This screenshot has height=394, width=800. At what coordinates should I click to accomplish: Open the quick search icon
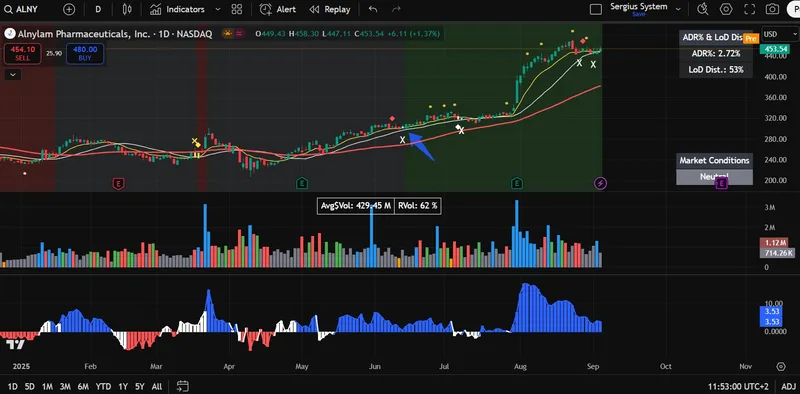703,9
